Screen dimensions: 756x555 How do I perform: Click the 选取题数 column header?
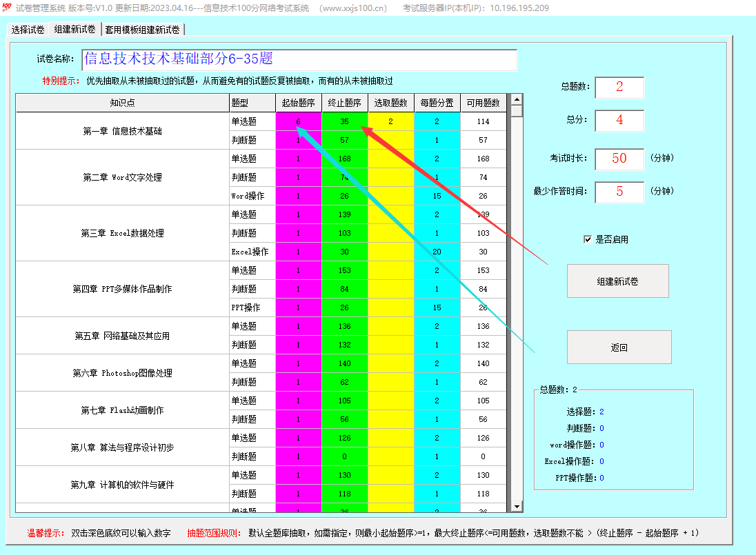390,103
